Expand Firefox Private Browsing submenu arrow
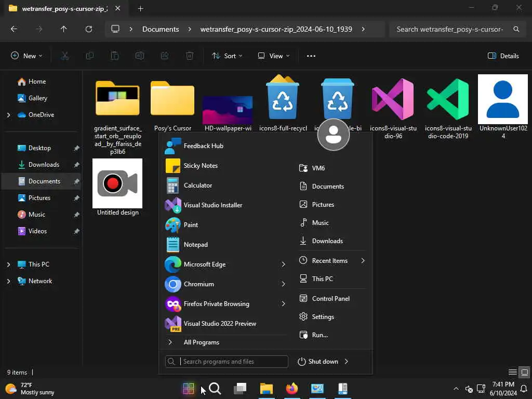The height and width of the screenshot is (399, 532). tap(283, 303)
